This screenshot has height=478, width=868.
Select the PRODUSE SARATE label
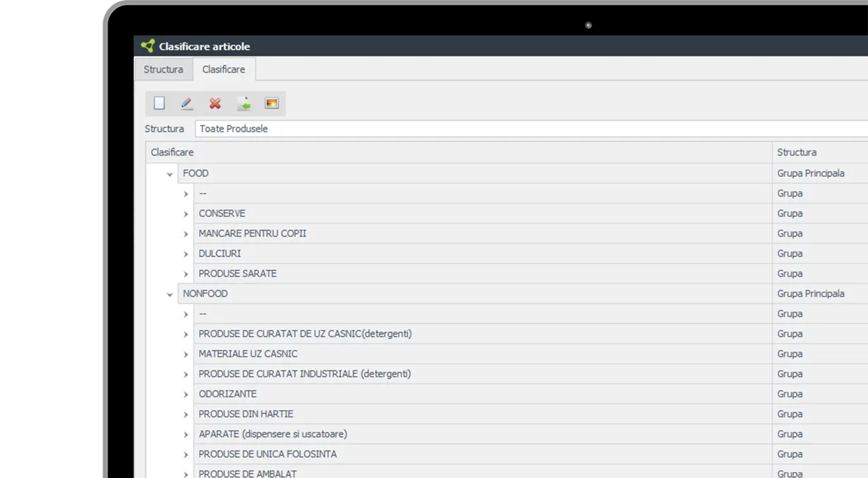pyautogui.click(x=237, y=274)
